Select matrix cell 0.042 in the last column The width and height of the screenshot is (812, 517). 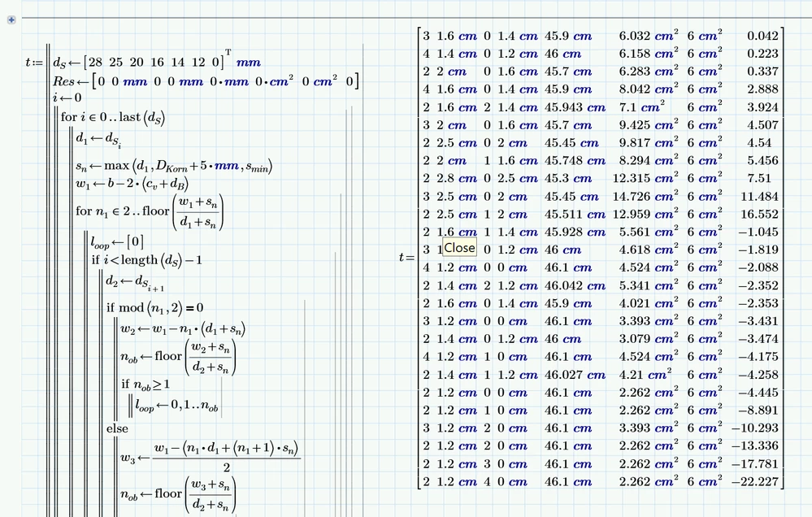coord(762,36)
